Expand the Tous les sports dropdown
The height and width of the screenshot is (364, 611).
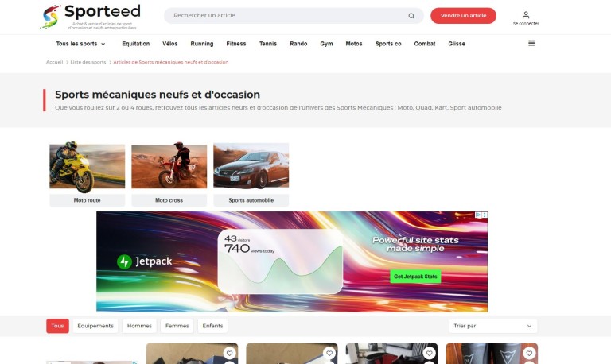(80, 44)
